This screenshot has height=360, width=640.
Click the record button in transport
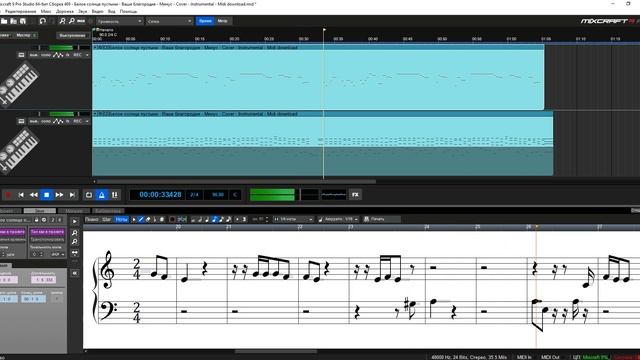point(7,195)
